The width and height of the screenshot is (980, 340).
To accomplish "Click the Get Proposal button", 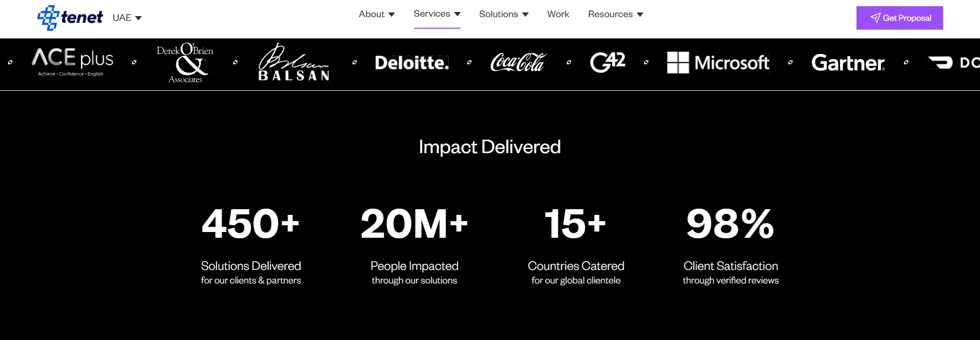I will (x=900, y=18).
